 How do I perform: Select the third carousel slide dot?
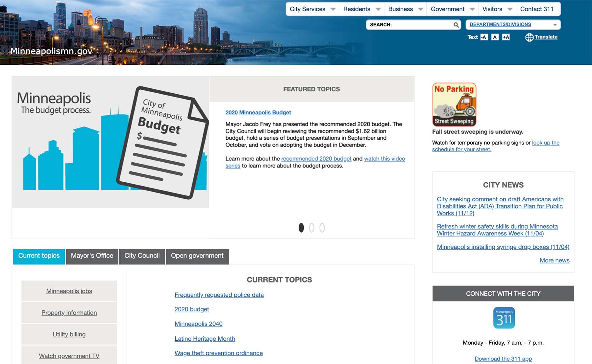coord(322,227)
